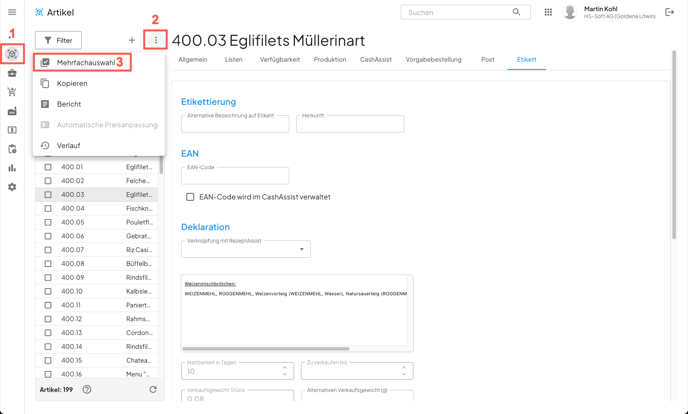Choose Kopieren from the menu

click(x=99, y=83)
